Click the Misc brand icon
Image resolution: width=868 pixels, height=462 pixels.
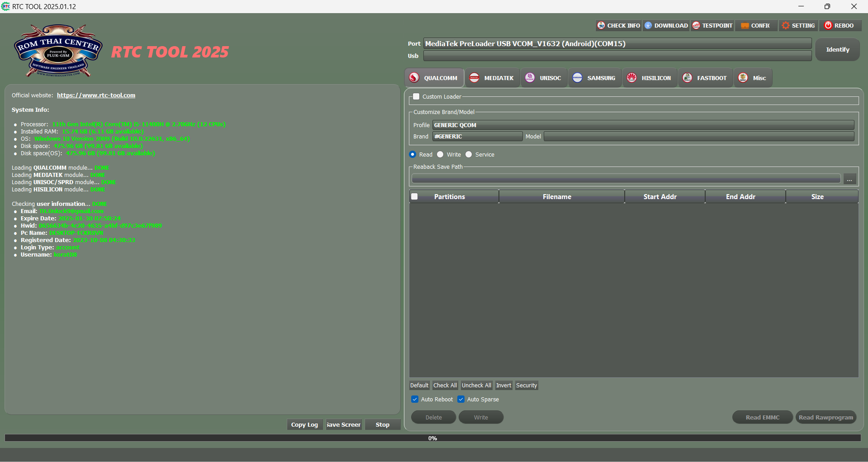[x=742, y=77]
